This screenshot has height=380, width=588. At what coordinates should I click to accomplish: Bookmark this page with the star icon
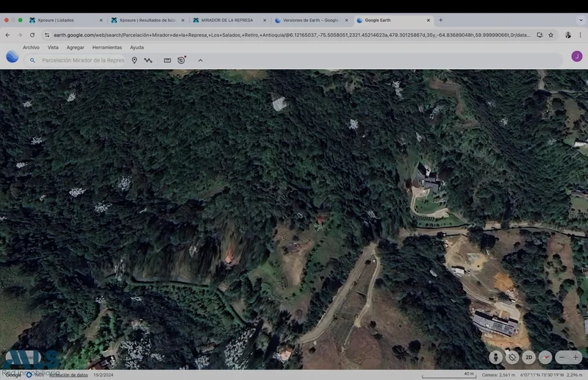coord(551,35)
